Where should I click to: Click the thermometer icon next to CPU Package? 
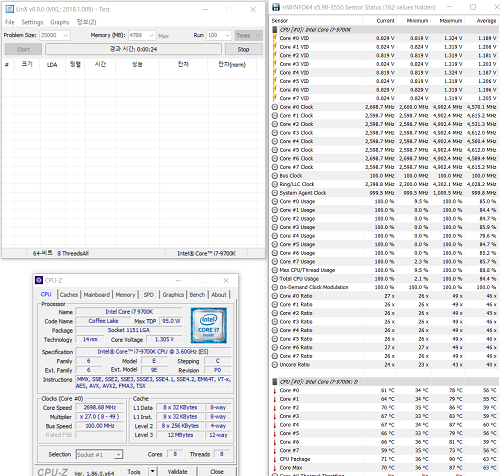pyautogui.click(x=275, y=459)
